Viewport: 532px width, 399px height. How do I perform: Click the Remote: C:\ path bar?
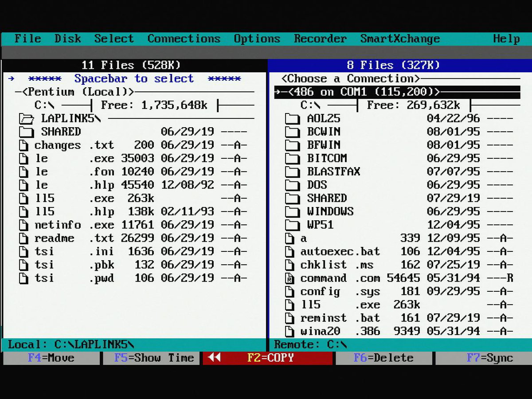click(400, 344)
